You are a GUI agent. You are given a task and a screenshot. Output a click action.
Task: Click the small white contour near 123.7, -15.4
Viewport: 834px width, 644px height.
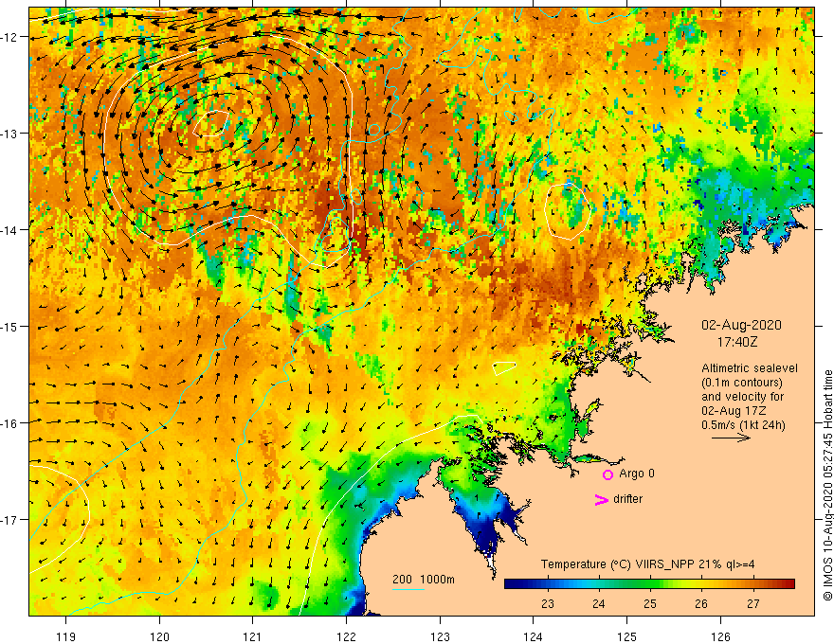[504, 368]
